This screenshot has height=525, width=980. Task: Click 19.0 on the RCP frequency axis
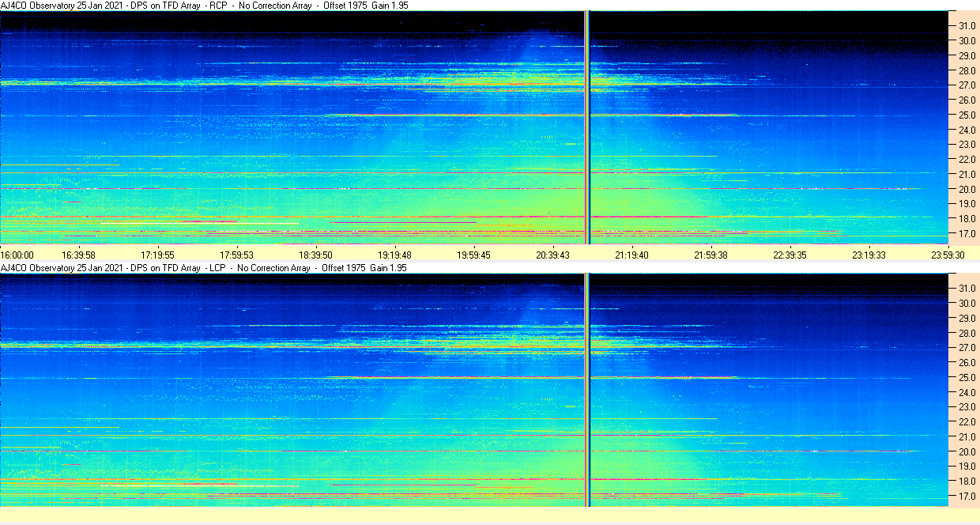point(967,204)
